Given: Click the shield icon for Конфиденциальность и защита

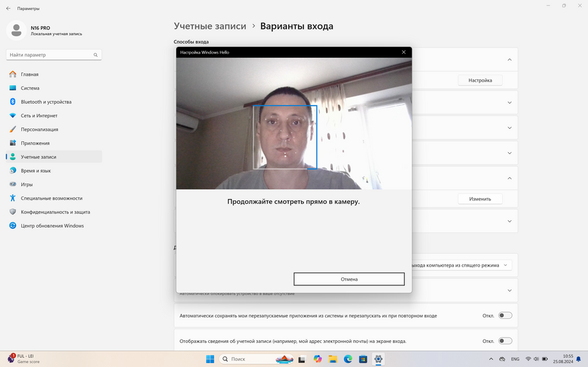Looking at the screenshot, I should tap(13, 212).
